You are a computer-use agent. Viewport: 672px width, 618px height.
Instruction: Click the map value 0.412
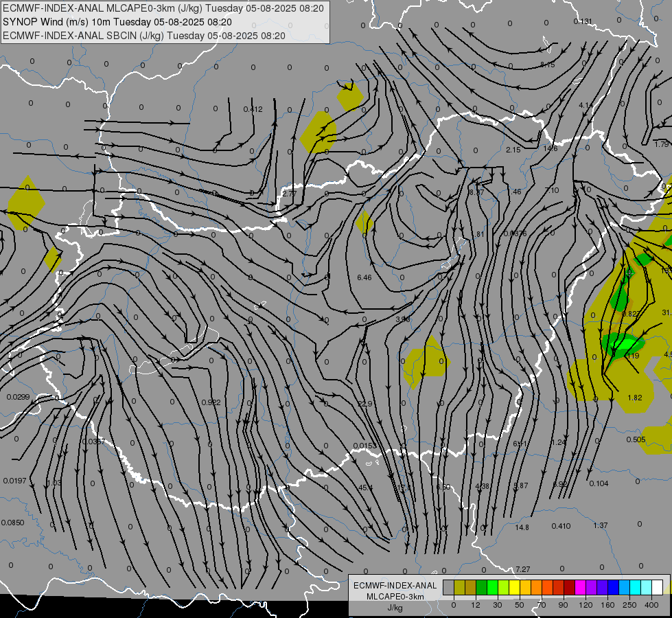[253, 109]
